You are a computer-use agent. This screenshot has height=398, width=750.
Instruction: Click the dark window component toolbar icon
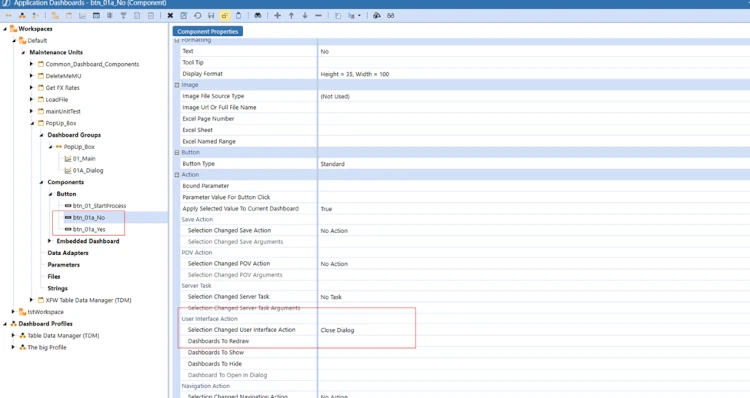point(96,16)
